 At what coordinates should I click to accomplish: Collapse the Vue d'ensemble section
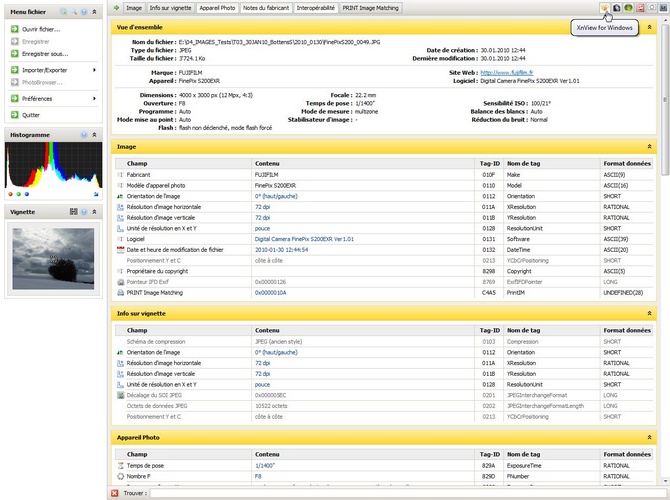coord(652,27)
